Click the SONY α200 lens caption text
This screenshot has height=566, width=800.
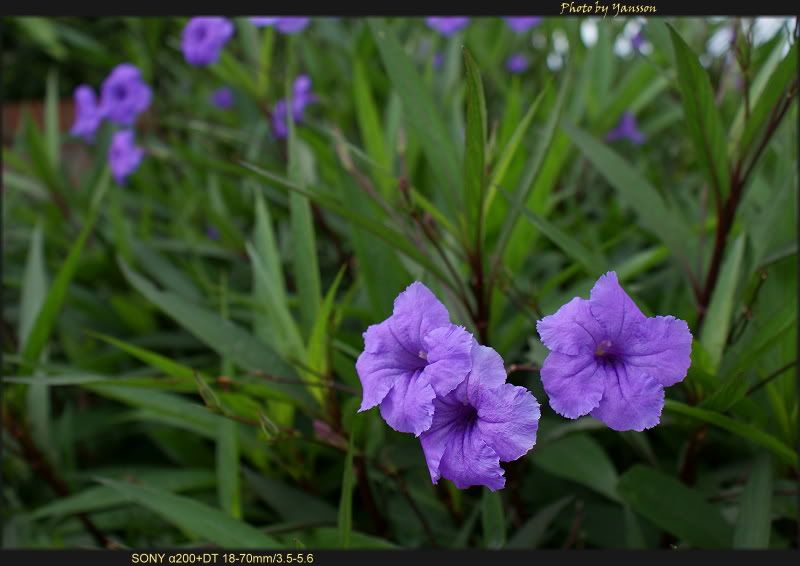click(222, 558)
